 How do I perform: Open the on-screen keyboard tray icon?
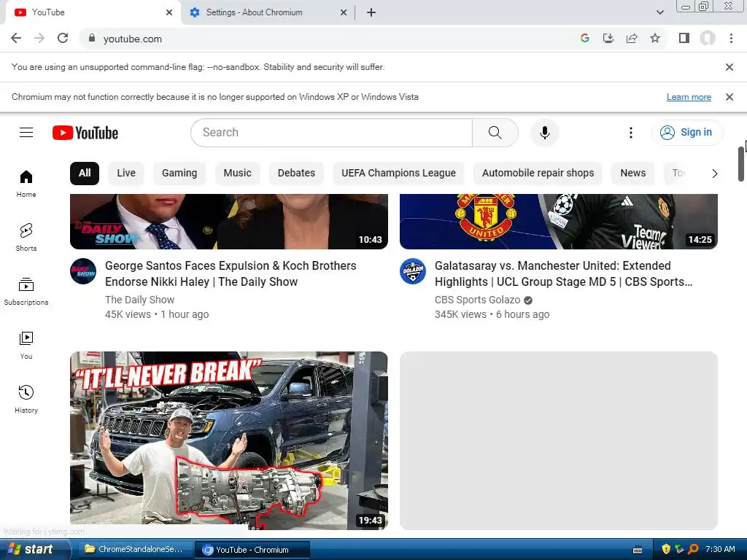638,550
